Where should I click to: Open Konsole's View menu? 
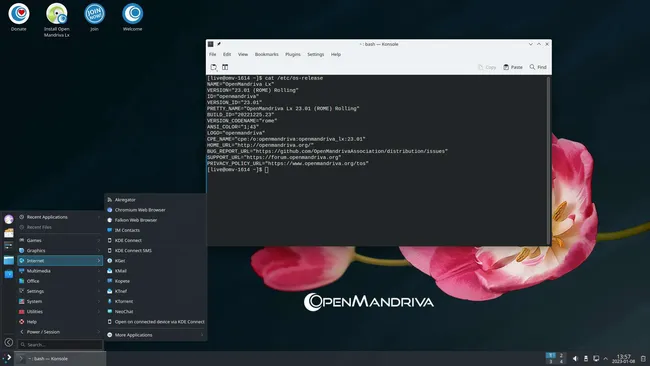[x=243, y=54]
